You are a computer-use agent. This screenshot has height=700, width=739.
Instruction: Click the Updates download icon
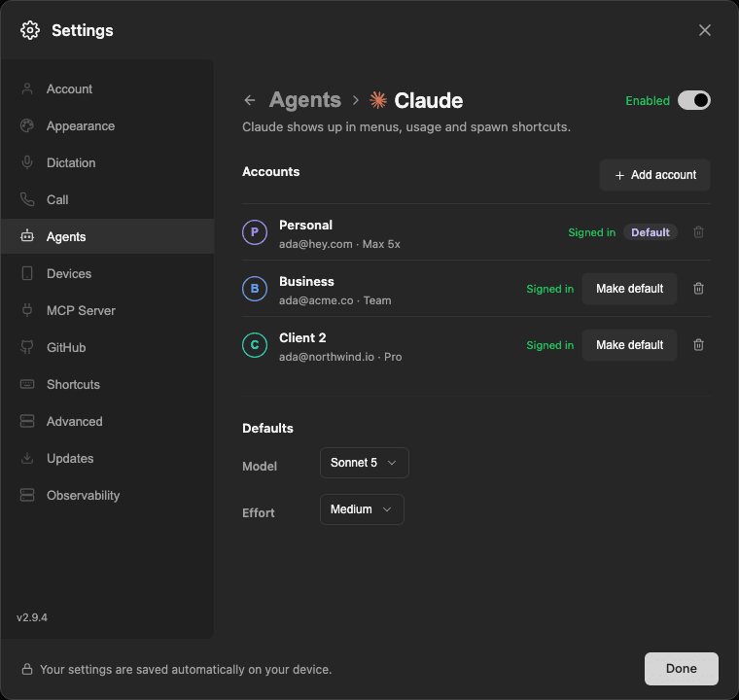pyautogui.click(x=27, y=458)
